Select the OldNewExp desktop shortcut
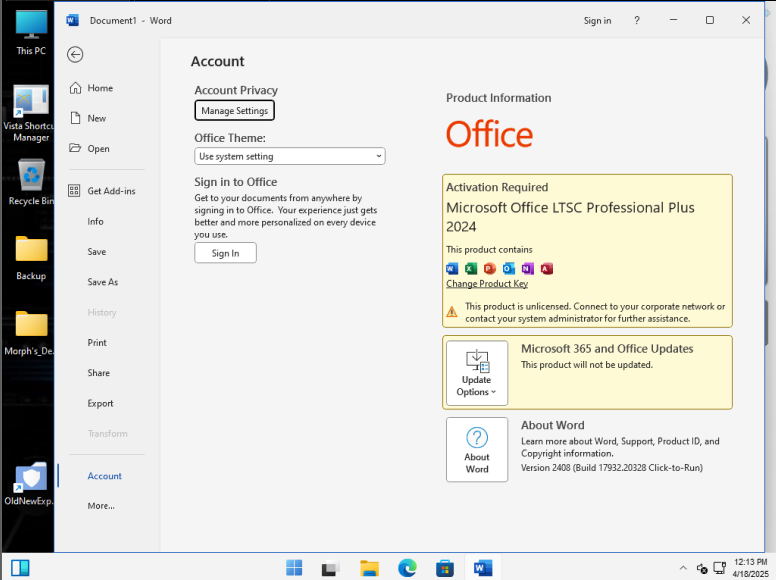 [30, 484]
